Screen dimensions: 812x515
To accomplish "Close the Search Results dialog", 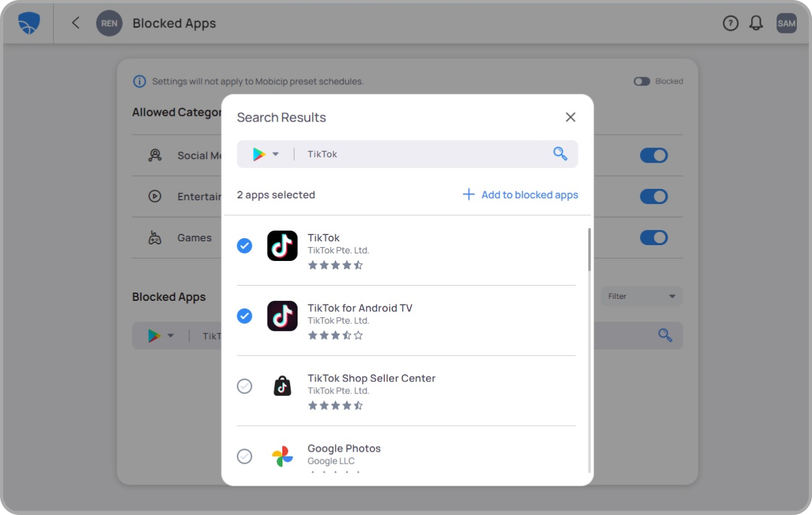I will (570, 117).
